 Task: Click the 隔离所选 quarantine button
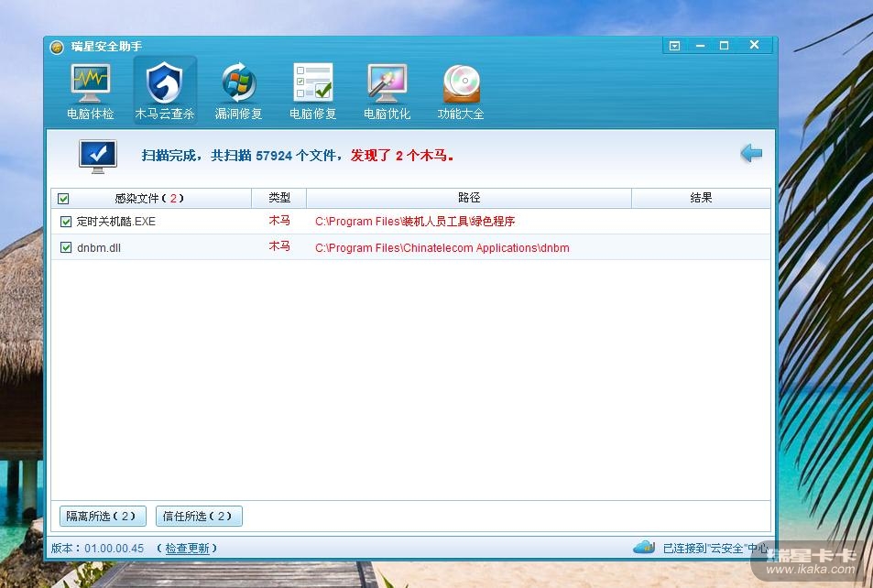click(x=103, y=517)
